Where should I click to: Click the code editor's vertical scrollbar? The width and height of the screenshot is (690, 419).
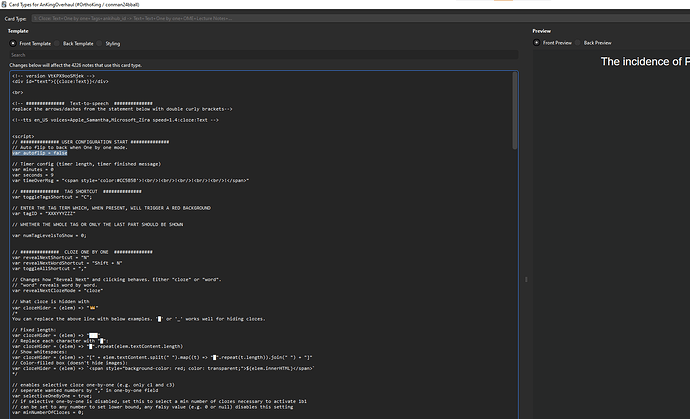[x=514, y=200]
